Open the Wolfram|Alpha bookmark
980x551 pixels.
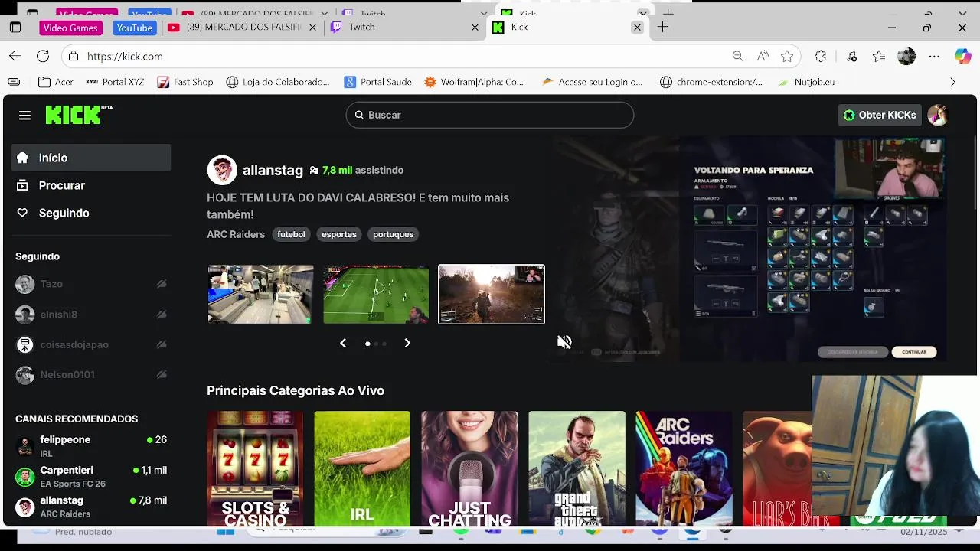(474, 82)
